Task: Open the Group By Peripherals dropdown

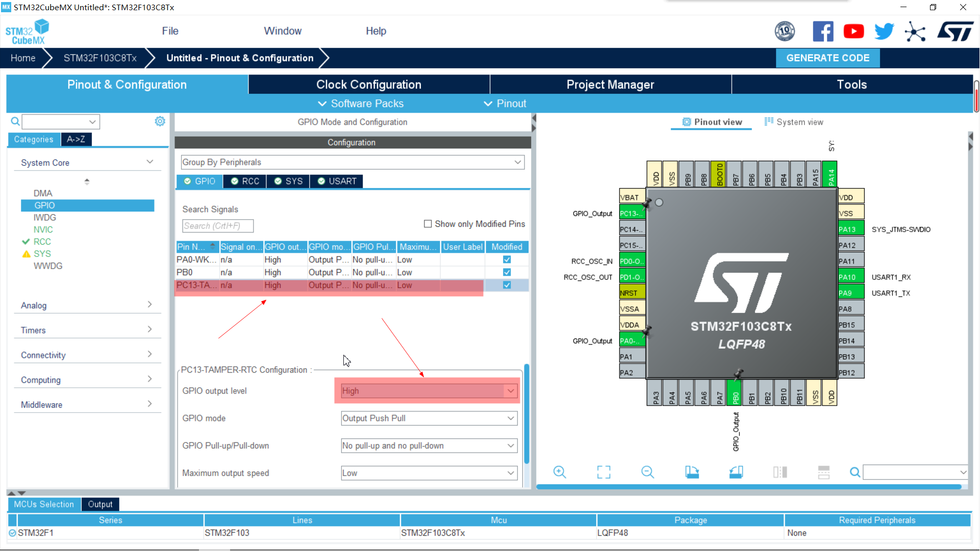Action: click(x=353, y=162)
